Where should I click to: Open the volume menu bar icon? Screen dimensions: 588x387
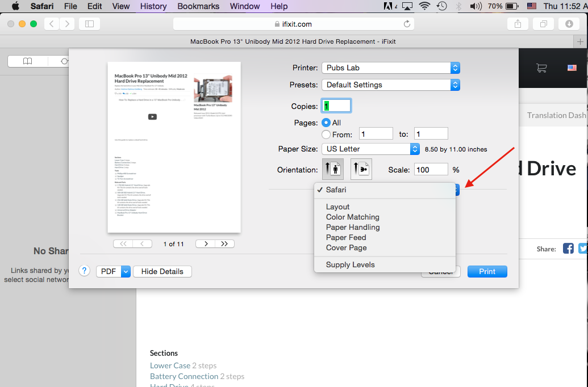(476, 6)
